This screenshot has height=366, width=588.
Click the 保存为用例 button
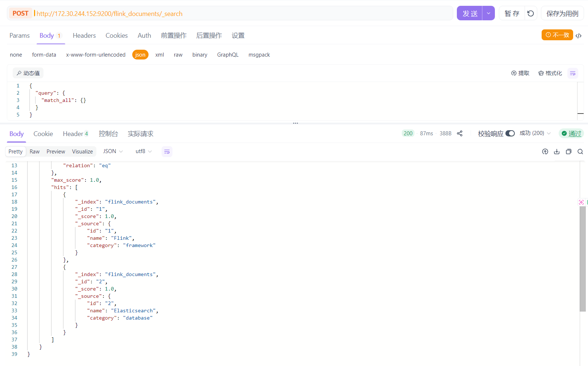pyautogui.click(x=562, y=13)
